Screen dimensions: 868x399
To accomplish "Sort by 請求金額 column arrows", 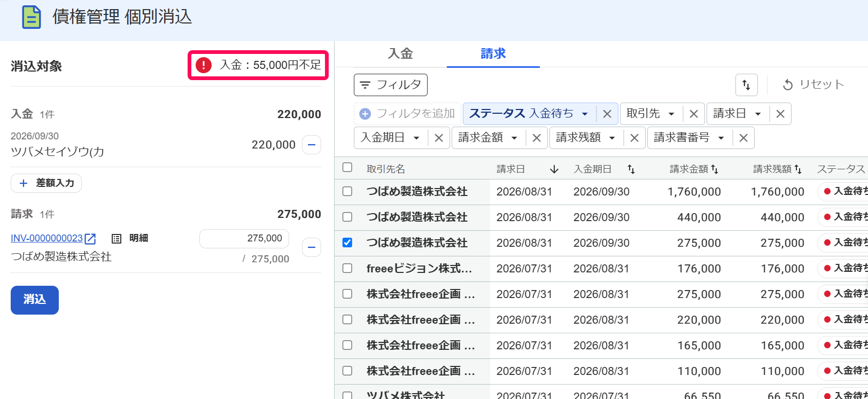I will tap(715, 169).
